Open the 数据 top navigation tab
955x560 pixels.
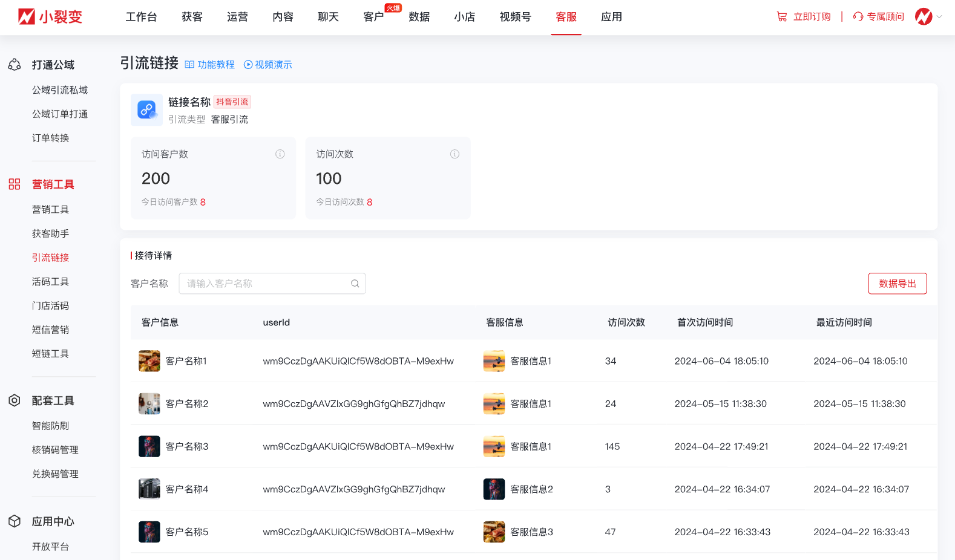click(x=419, y=17)
